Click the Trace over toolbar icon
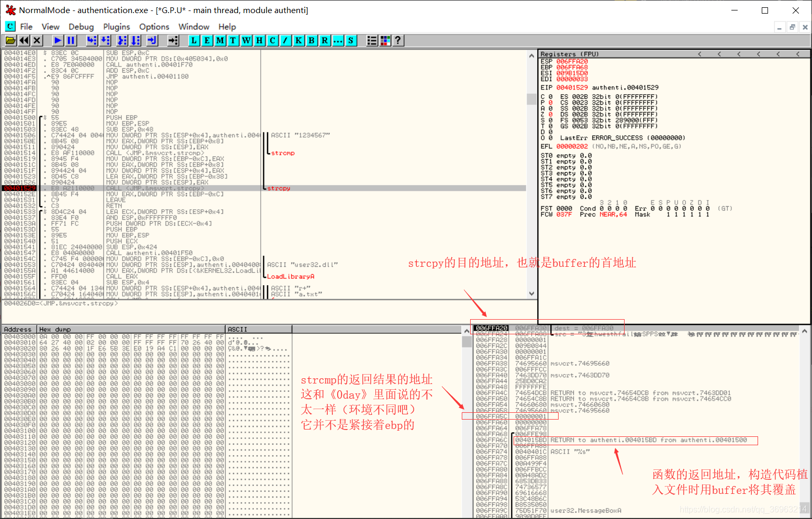 coord(136,40)
